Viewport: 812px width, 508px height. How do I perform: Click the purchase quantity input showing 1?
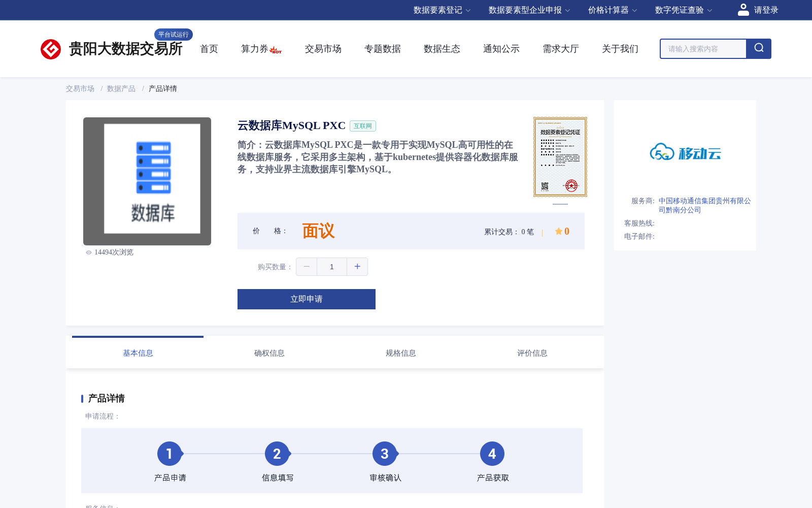[332, 267]
